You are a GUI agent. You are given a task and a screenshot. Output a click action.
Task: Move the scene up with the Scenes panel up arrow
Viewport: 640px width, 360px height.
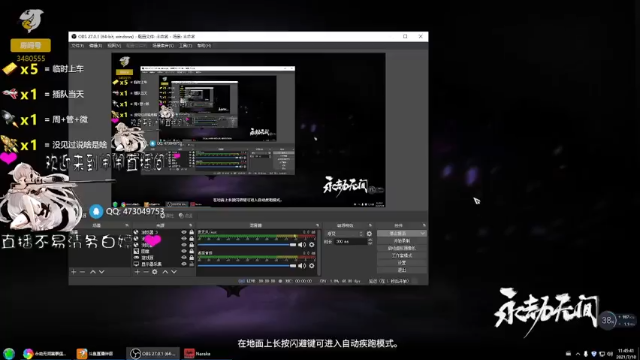[x=93, y=272]
